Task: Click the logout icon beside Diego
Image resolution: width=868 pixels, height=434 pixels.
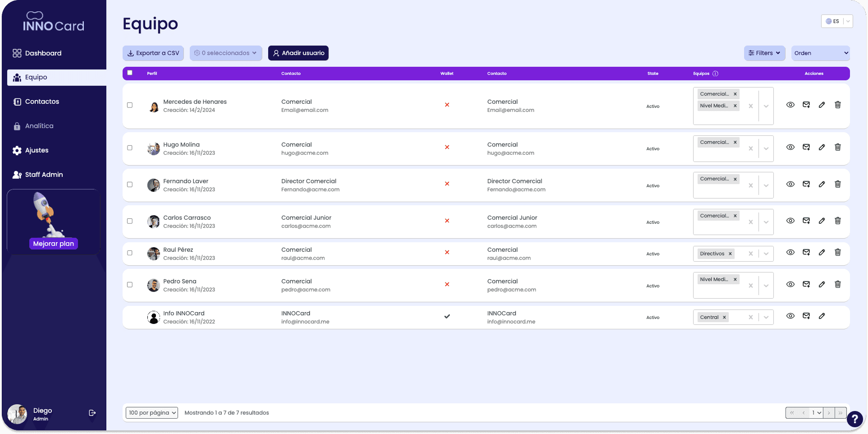Action: point(92,413)
